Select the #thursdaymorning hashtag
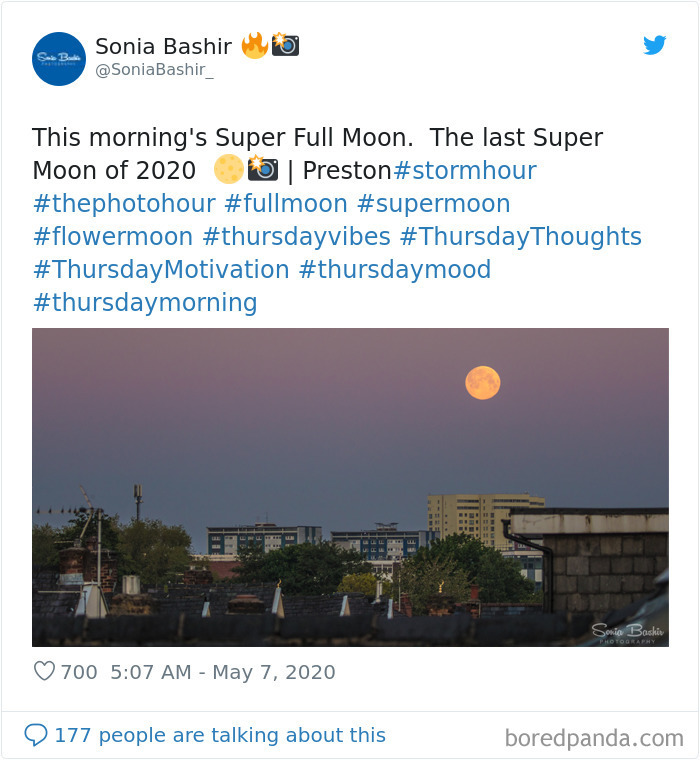The width and height of the screenshot is (700, 760). (x=145, y=302)
